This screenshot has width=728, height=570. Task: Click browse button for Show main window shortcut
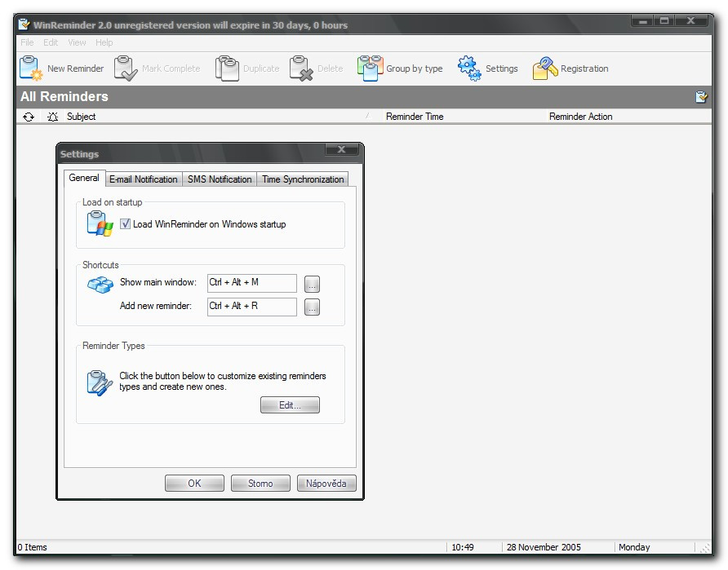(312, 284)
